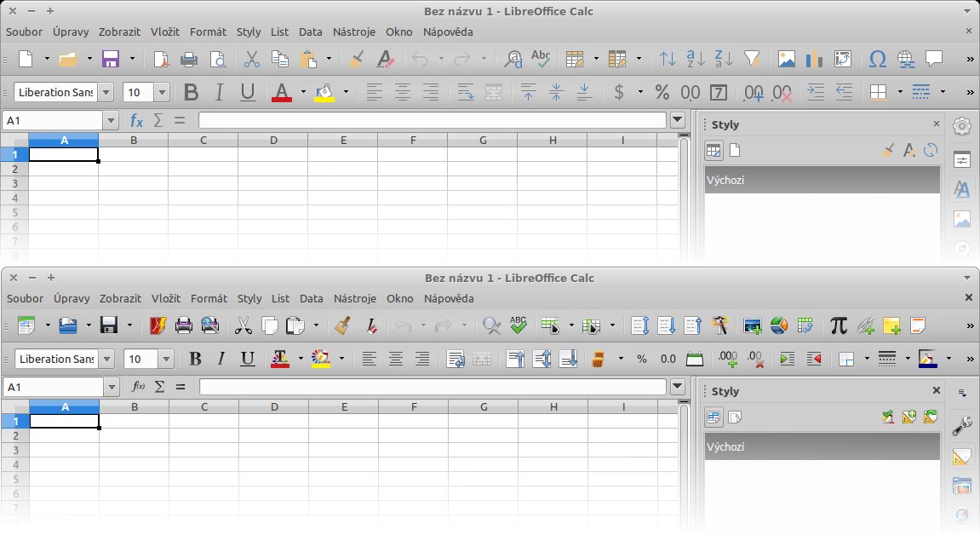Click Find magnifier icon in bottom window

tap(492, 325)
